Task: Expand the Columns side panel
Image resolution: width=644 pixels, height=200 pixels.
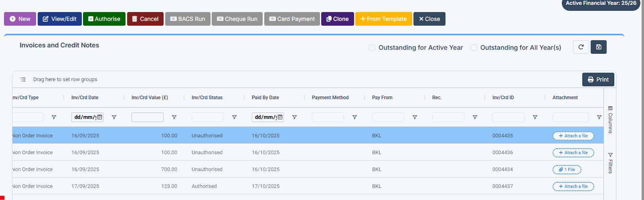Action: point(610,119)
